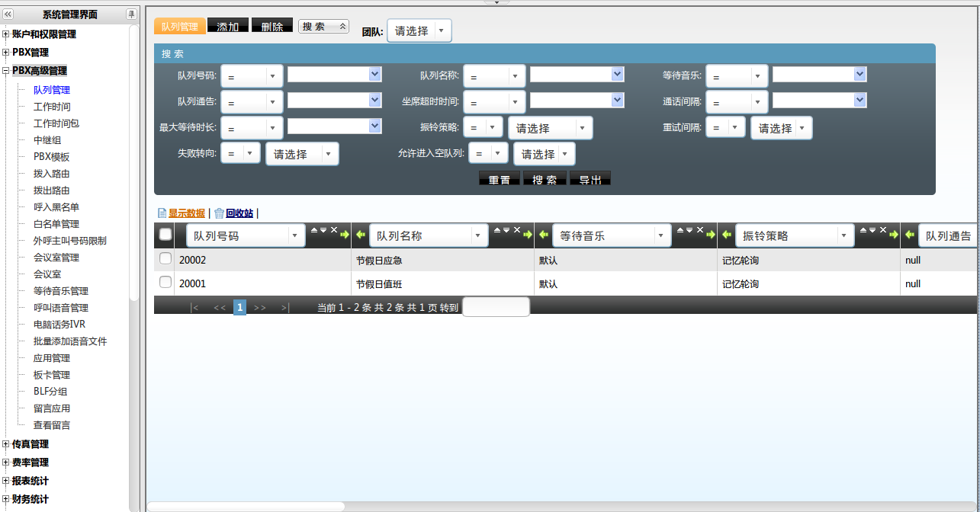Image resolution: width=980 pixels, height=512 pixels.
Task: Open the 振铃策略 请选择 filter dropdown
Action: coord(551,128)
